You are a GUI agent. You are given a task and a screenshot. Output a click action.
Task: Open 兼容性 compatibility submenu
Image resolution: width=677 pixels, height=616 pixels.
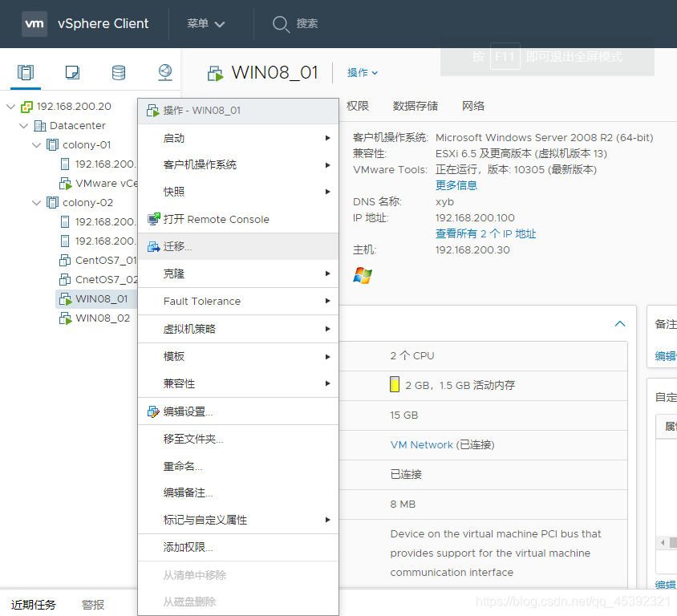click(x=238, y=383)
